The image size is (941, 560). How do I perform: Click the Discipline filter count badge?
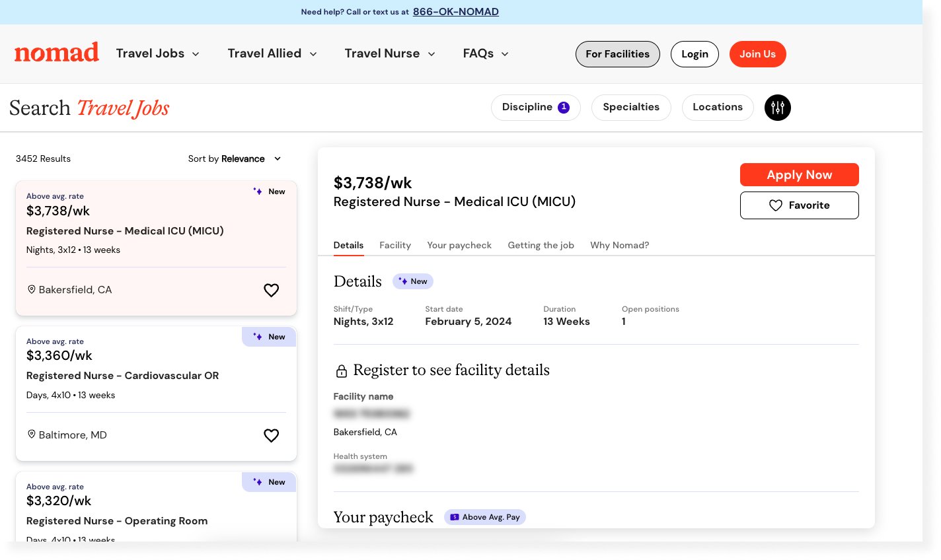tap(564, 108)
